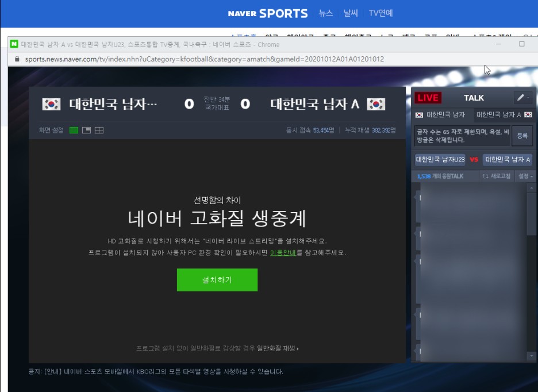Click the 동시 접속 53,454명 viewer count
Viewport: 538px width, 392px height.
(x=310, y=130)
